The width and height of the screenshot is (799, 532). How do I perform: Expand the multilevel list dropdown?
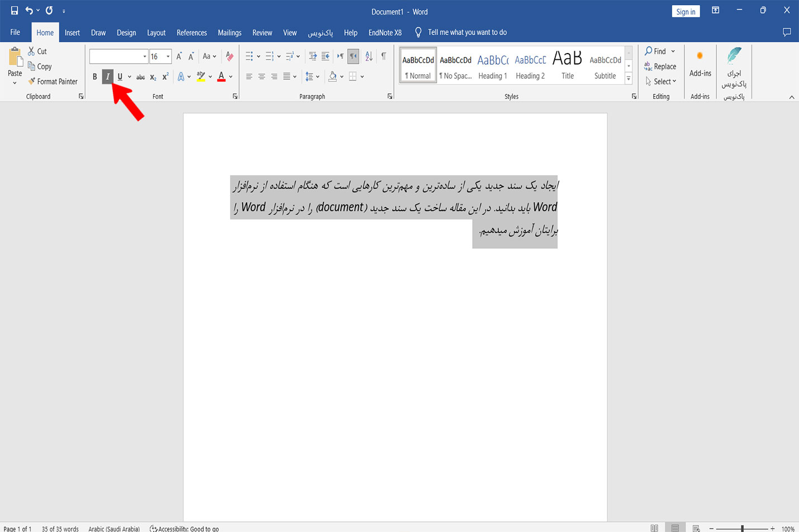click(x=298, y=56)
